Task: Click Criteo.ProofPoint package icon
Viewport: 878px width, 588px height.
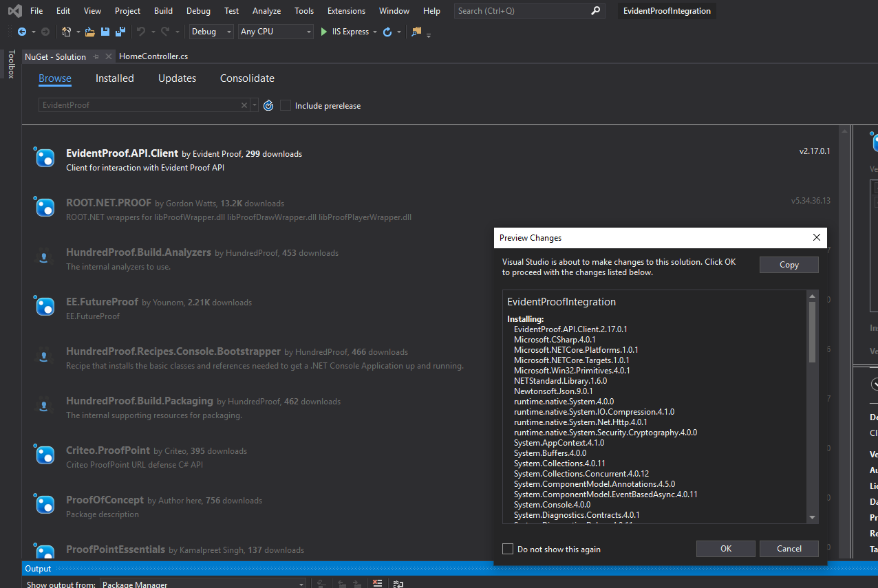Action: tap(45, 455)
